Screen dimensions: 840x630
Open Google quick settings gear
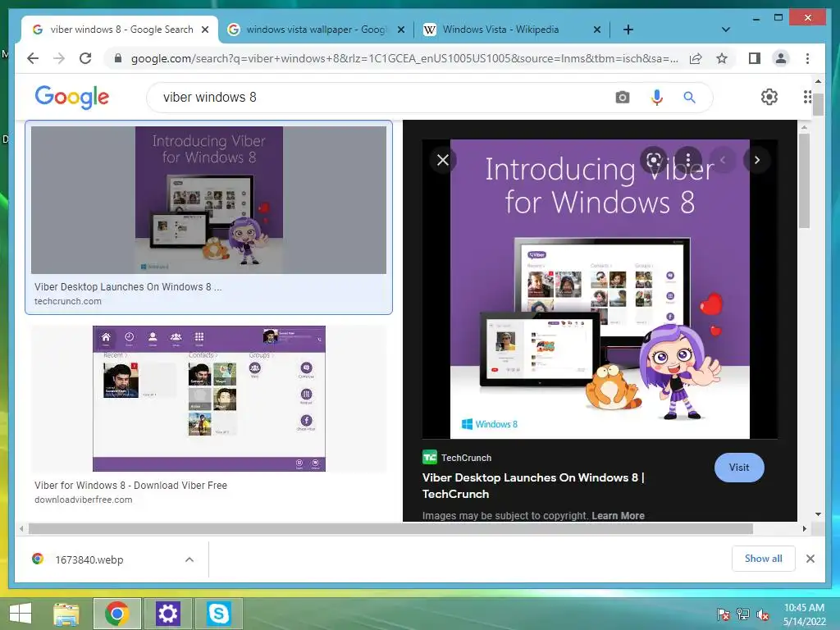769,97
